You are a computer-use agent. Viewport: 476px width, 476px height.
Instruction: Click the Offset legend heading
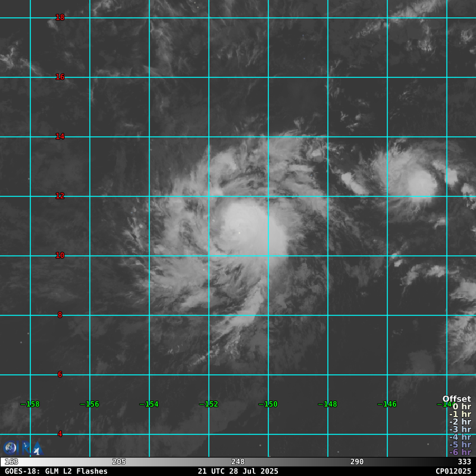tap(456, 399)
